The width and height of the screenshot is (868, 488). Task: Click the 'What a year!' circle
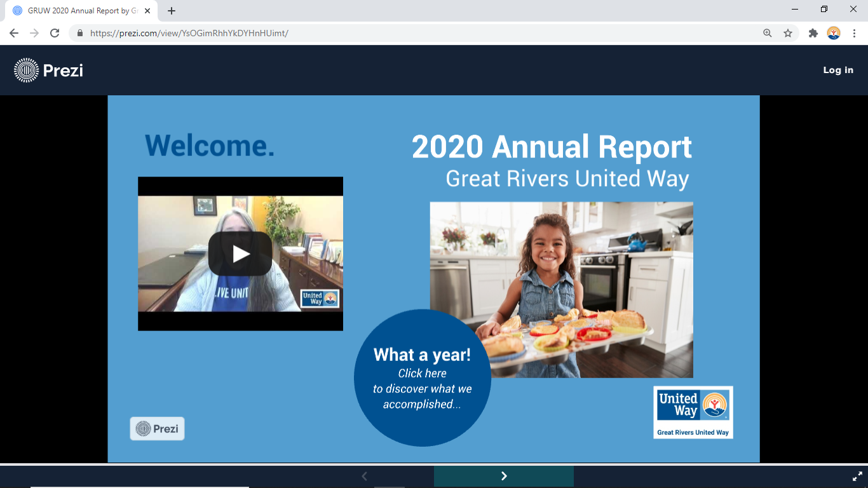coord(423,378)
